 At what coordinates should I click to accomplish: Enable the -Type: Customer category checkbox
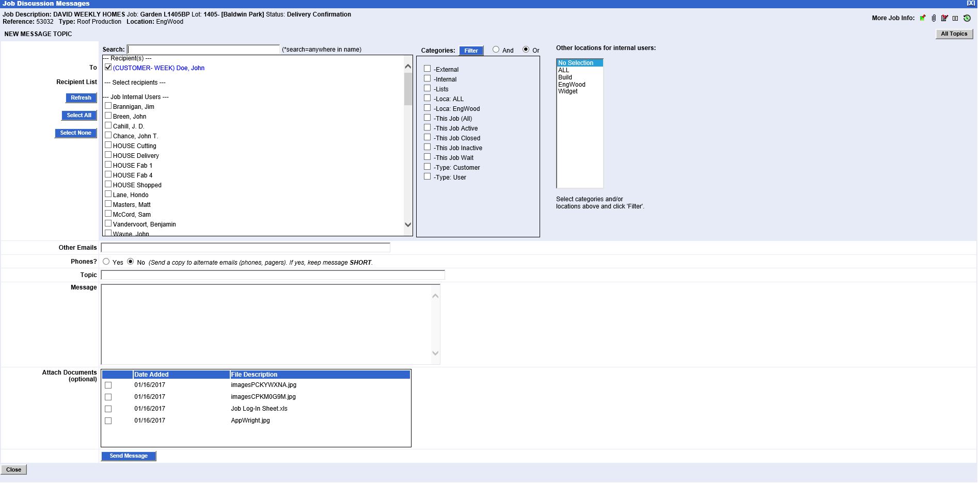427,167
